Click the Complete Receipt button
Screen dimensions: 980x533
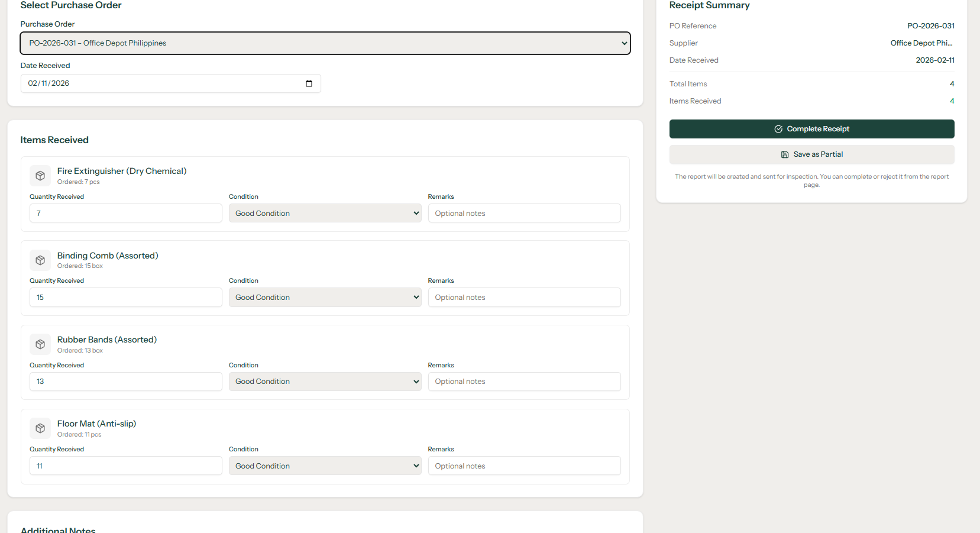pyautogui.click(x=812, y=129)
